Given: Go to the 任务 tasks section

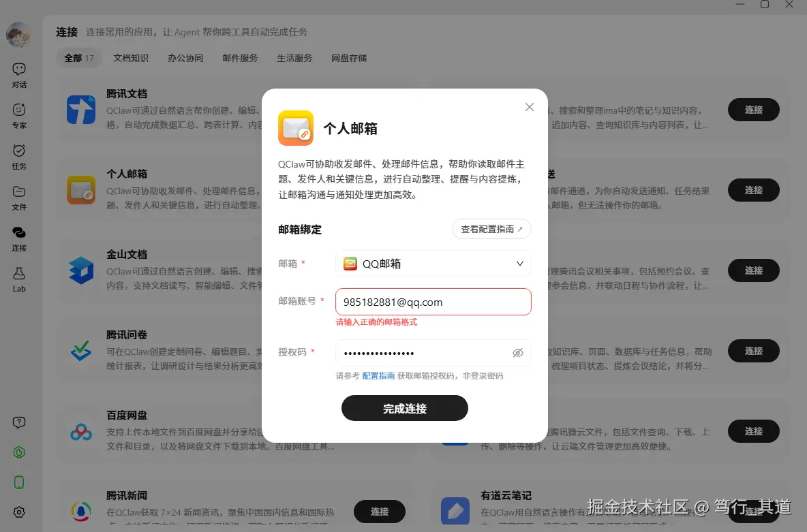Looking at the screenshot, I should tap(19, 157).
